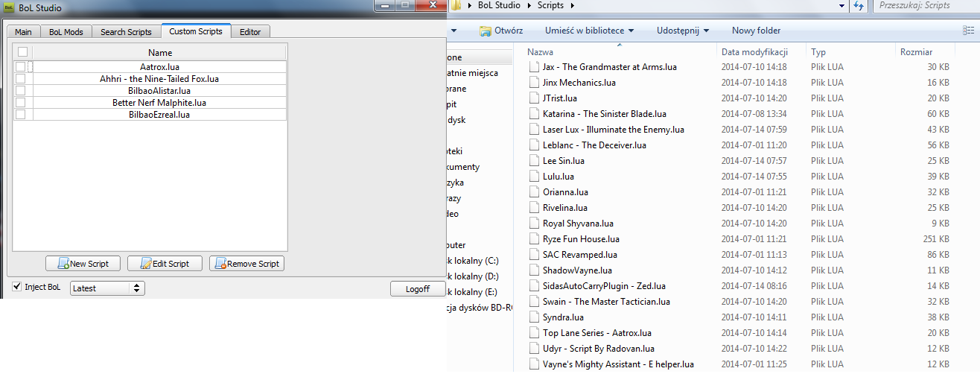Click the BoL Studio breadcrumb in address bar
The height and width of the screenshot is (377, 980).
pyautogui.click(x=500, y=6)
